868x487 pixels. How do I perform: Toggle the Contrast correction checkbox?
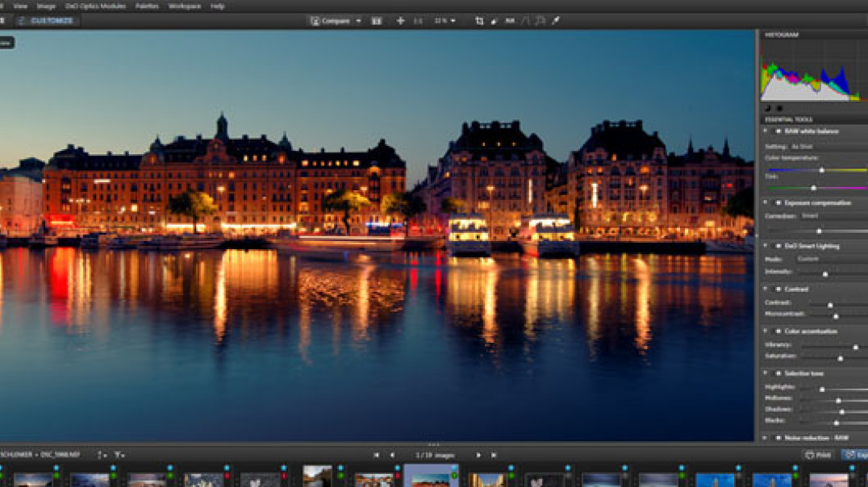click(x=778, y=289)
